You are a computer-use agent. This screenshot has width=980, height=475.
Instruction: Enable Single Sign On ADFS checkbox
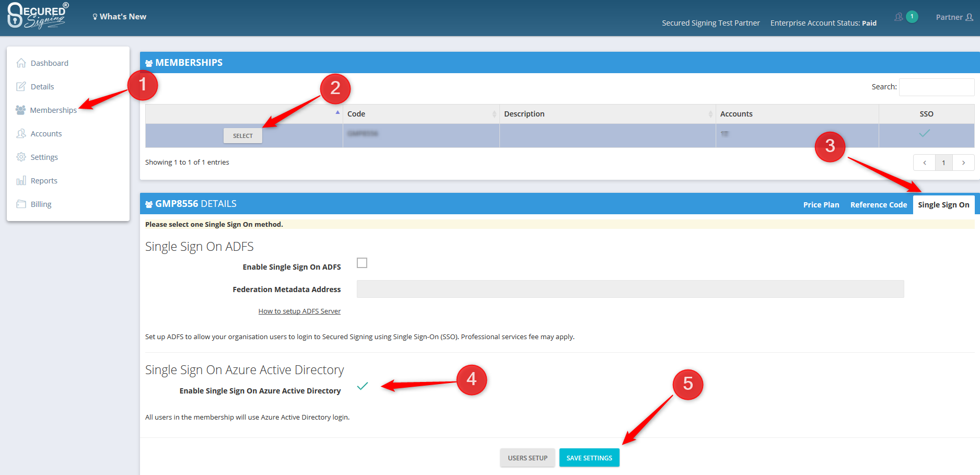coord(362,263)
